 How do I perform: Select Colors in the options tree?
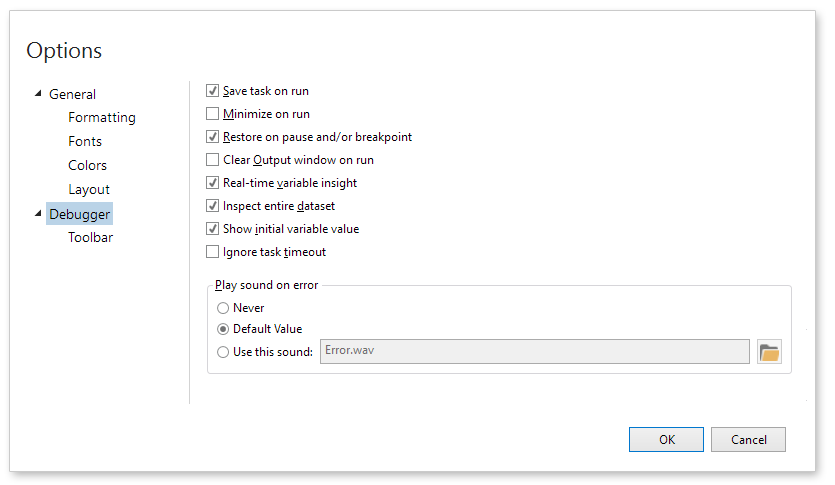[87, 166]
